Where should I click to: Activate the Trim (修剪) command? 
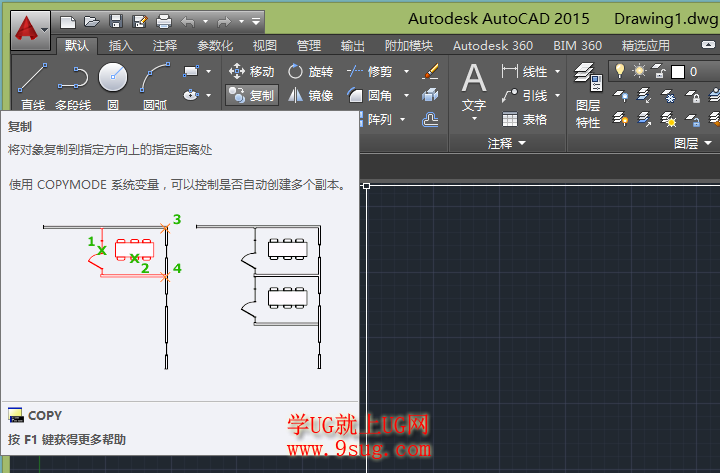370,71
